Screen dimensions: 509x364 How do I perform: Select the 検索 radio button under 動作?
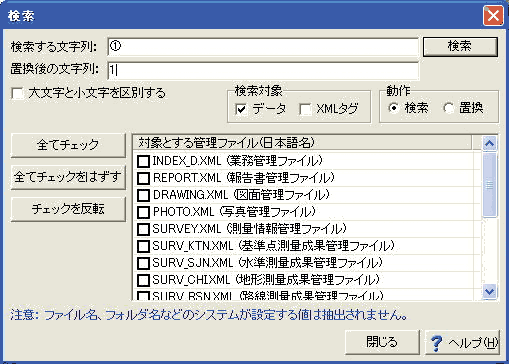point(394,108)
